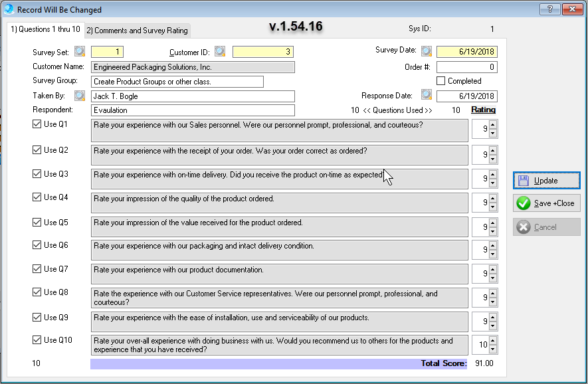
Task: Click the v.1.54.16 version text
Action: (296, 27)
